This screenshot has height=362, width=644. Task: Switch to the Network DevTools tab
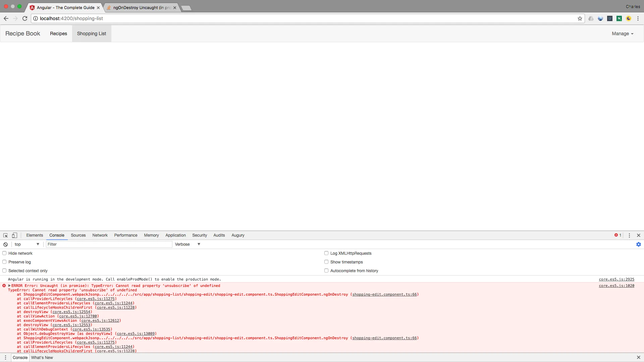(x=100, y=235)
